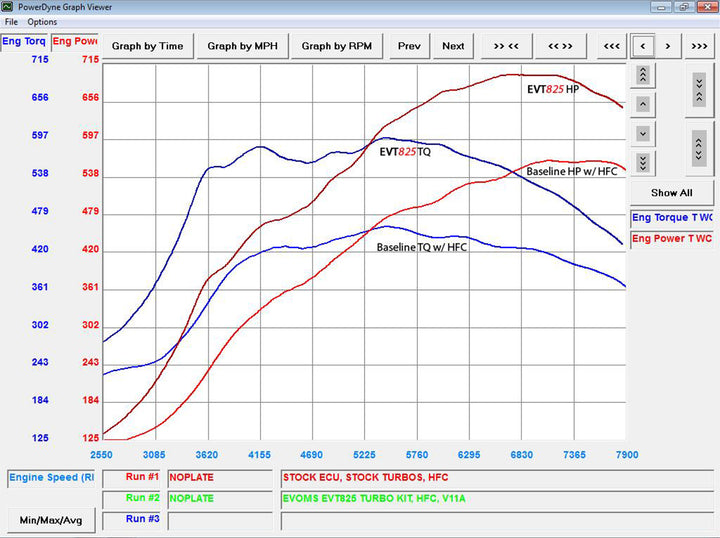Viewport: 720px width, 538px height.
Task: Advance with the Next button
Action: pyautogui.click(x=453, y=46)
